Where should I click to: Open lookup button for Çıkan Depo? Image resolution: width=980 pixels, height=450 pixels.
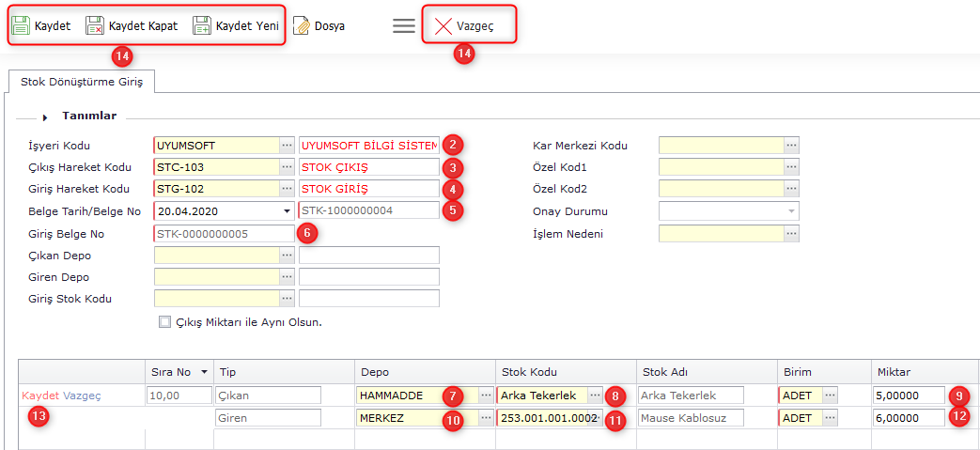point(287,256)
